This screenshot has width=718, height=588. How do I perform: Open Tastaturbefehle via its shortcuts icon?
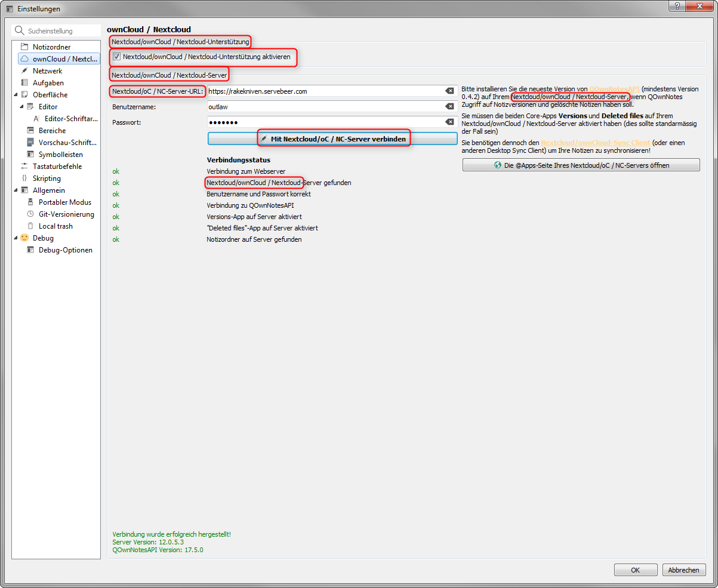click(24, 166)
